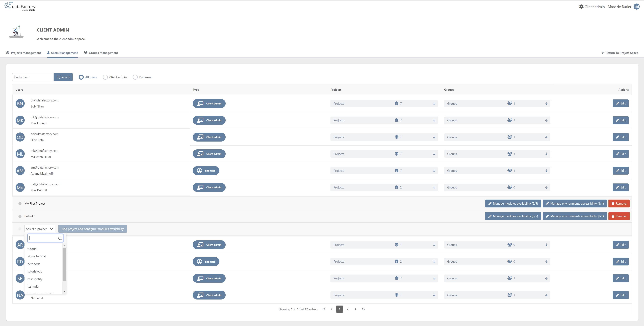Click the Find a user input field
The height and width of the screenshot is (326, 644).
tap(33, 77)
